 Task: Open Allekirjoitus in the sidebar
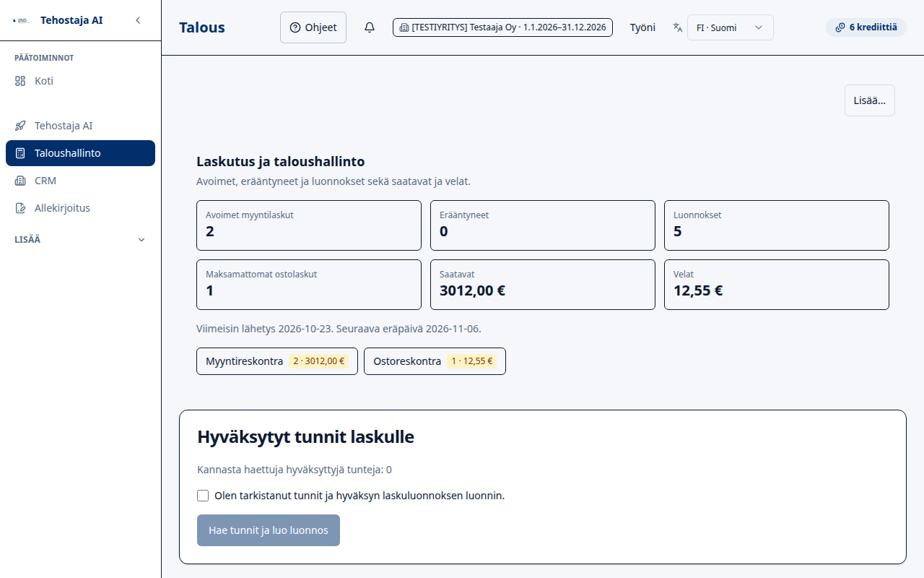80,208
